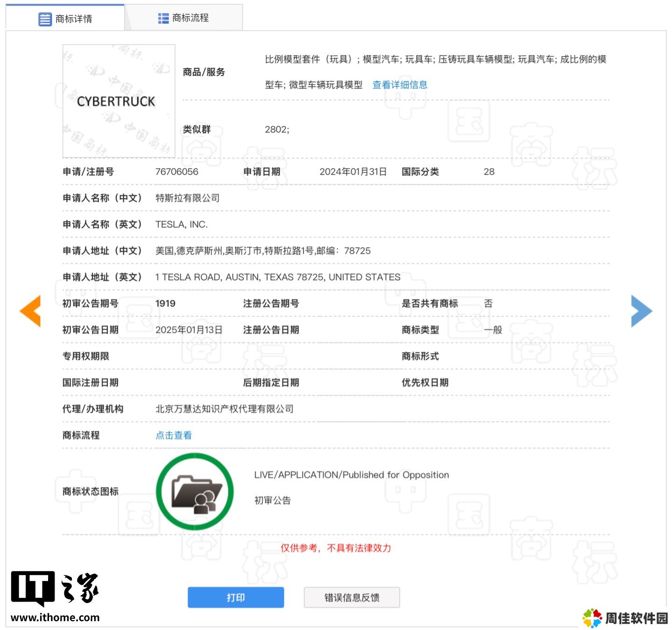Click the www.ithome.com text

click(55, 617)
